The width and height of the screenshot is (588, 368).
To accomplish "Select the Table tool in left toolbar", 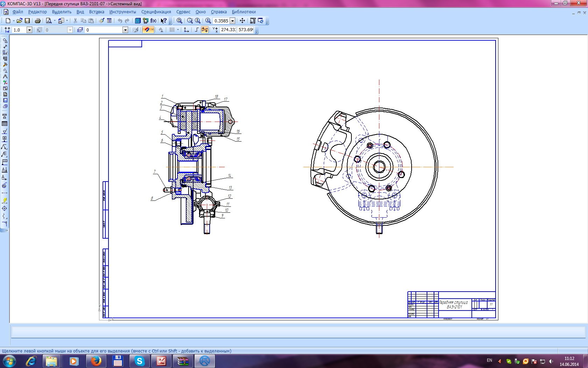I will point(5,124).
